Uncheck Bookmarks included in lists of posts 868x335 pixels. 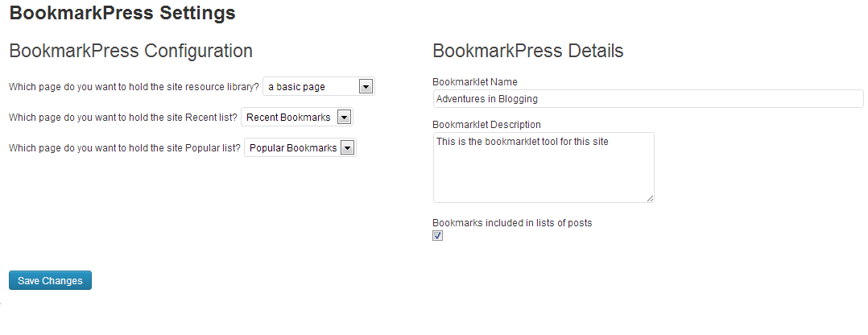(x=438, y=236)
